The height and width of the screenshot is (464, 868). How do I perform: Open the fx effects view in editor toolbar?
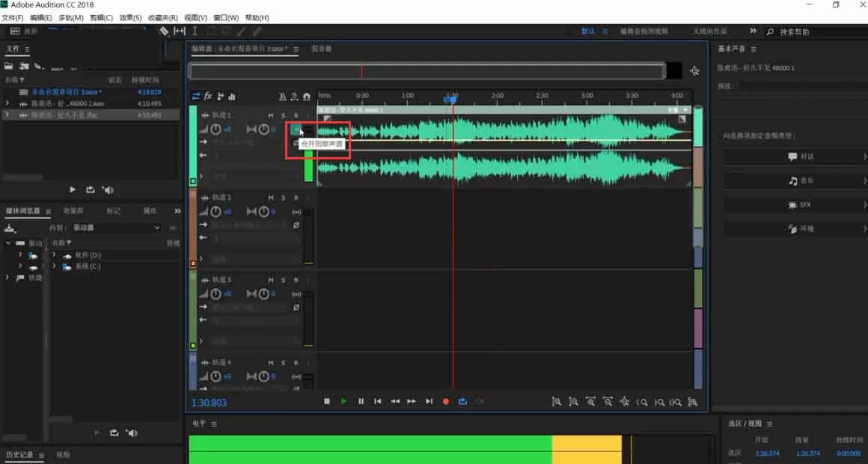tap(208, 97)
